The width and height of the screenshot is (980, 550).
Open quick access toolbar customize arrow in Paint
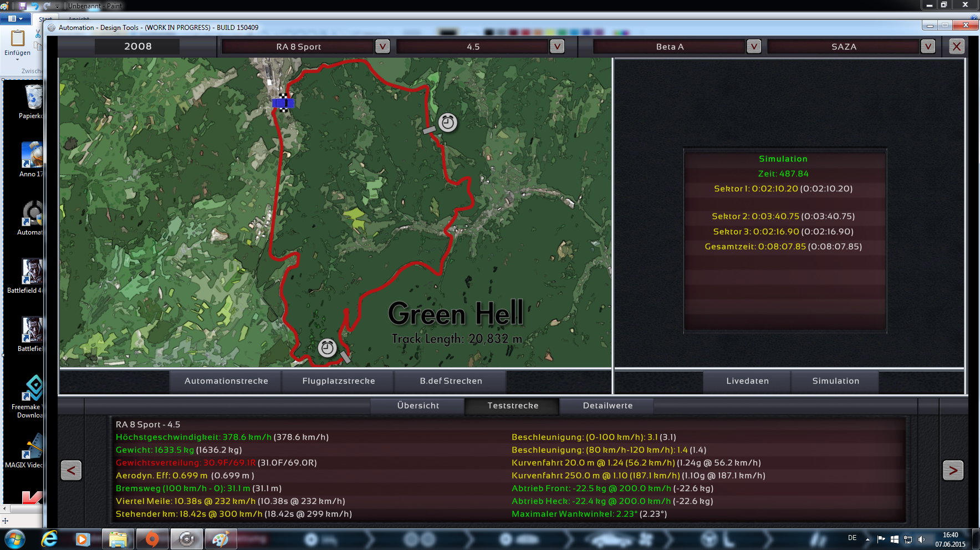pos(57,6)
